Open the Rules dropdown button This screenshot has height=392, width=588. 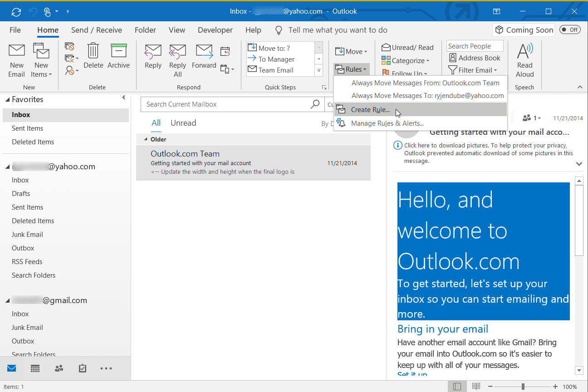coord(351,69)
